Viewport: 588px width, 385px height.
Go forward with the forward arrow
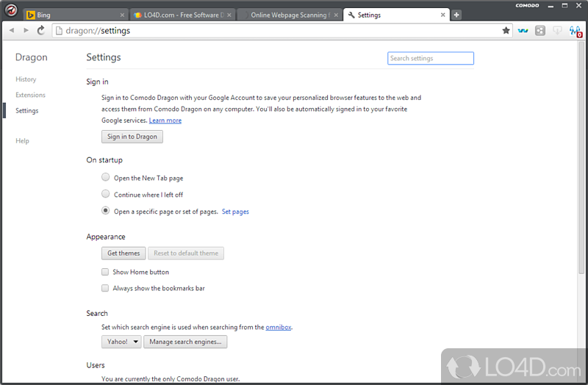[x=26, y=30]
